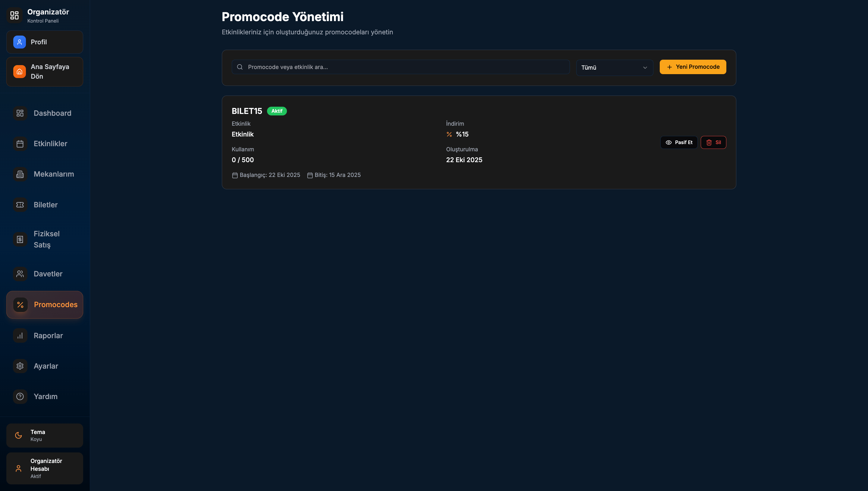
Task: Click the Etkinlikler calendar icon
Action: 20,144
